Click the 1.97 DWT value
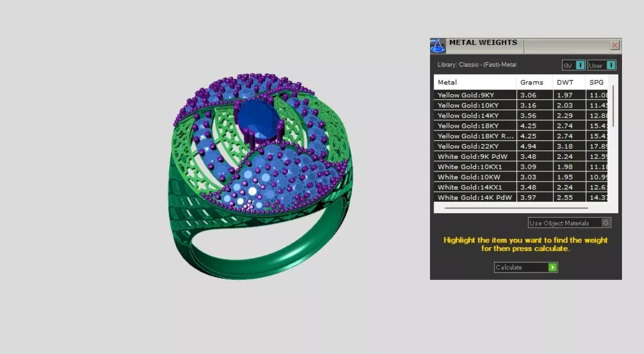The height and width of the screenshot is (354, 644). (564, 95)
